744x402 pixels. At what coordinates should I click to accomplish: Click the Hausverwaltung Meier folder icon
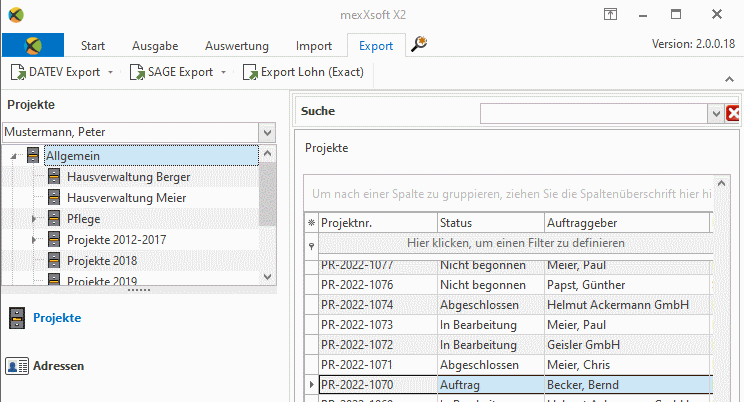click(x=54, y=197)
